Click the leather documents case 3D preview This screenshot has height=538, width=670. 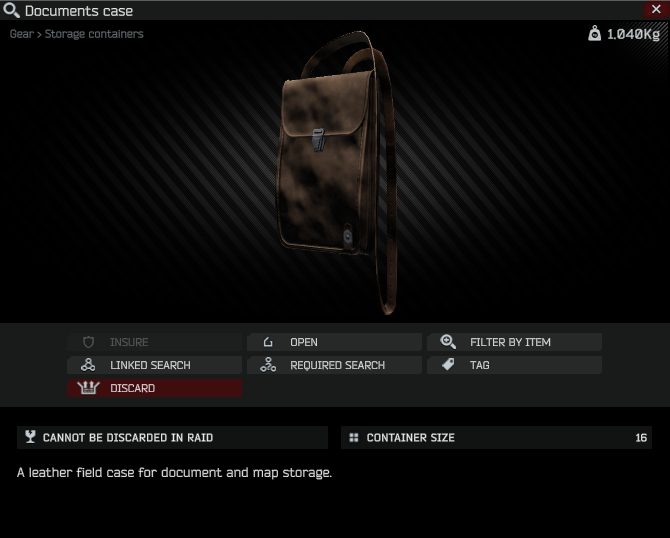point(338,171)
